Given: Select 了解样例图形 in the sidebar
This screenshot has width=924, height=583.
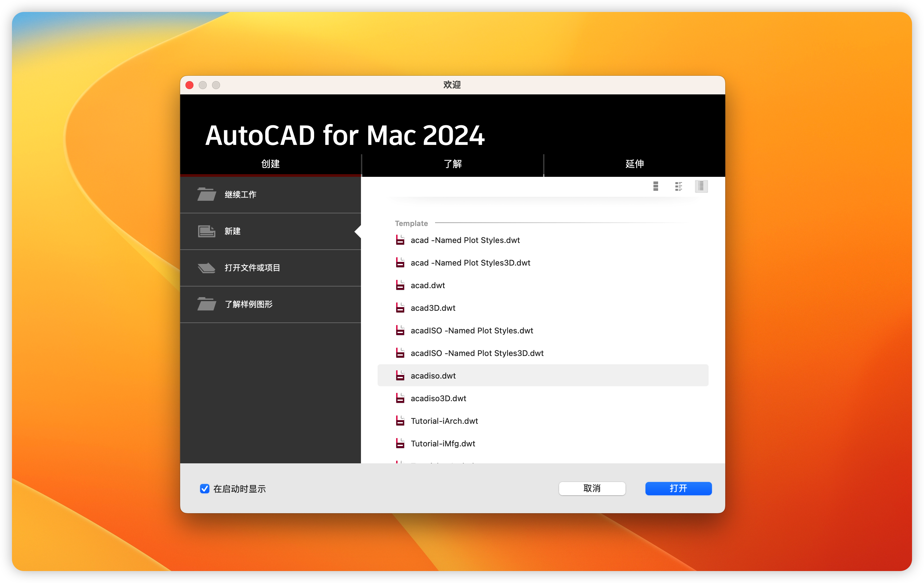Looking at the screenshot, I should (x=271, y=304).
